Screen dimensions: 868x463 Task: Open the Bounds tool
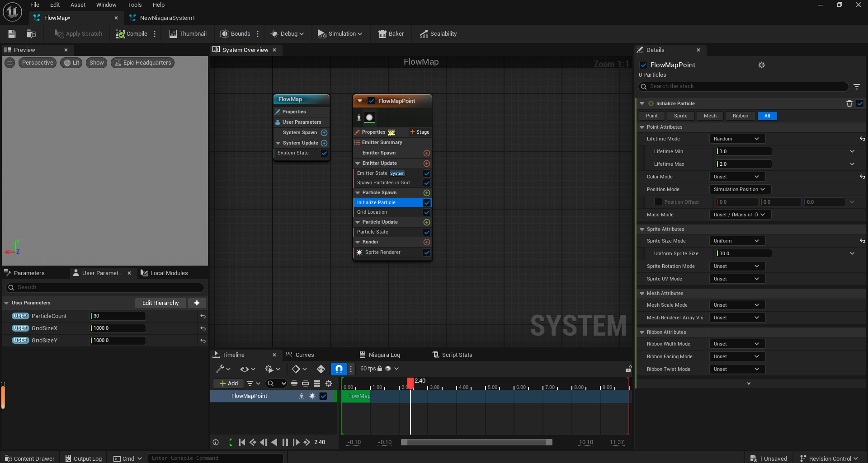(x=236, y=33)
